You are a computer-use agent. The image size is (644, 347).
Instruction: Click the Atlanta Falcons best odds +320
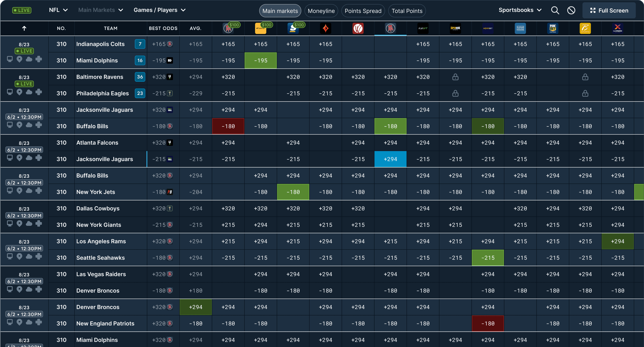(159, 143)
